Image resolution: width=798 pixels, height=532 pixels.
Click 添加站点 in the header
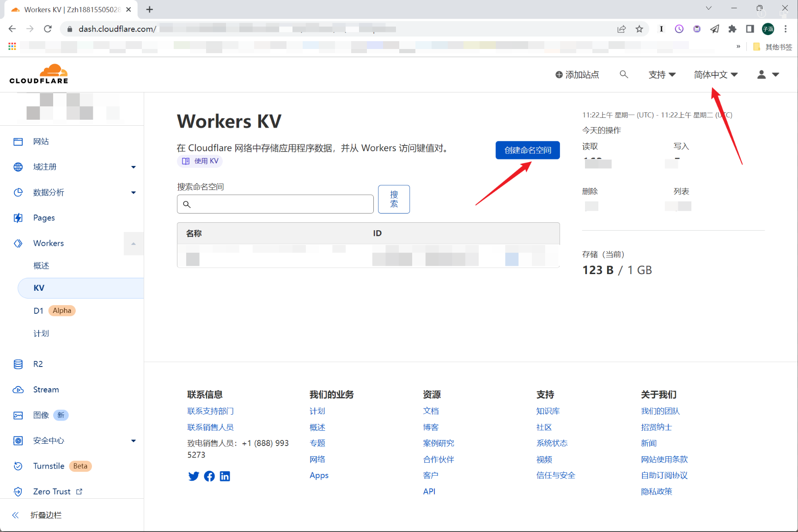[x=577, y=74]
